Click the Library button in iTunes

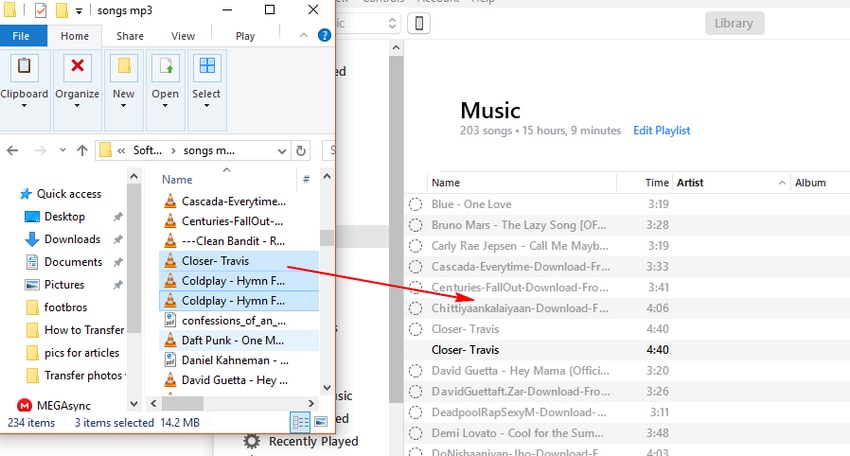(x=734, y=23)
